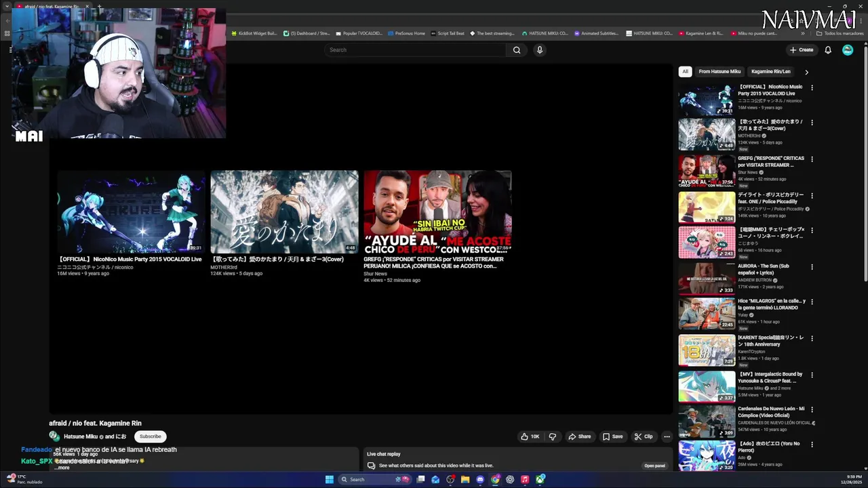Open Discord from taskbar
This screenshot has height=488, width=868.
[480, 479]
